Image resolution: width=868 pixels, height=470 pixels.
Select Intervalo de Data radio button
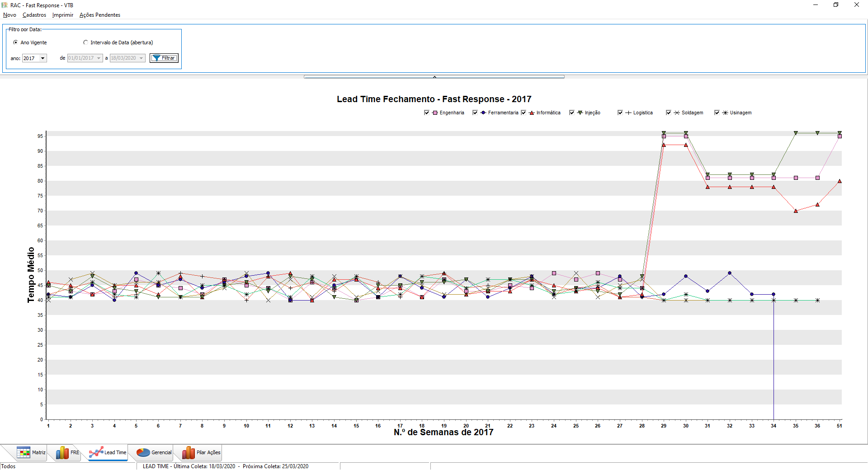pos(85,42)
